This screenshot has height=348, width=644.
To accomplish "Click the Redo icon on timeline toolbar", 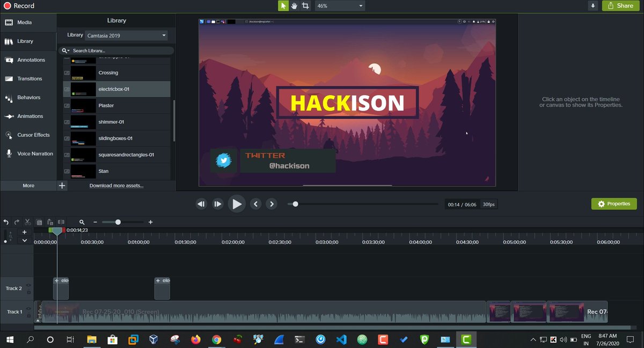I will 17,222.
